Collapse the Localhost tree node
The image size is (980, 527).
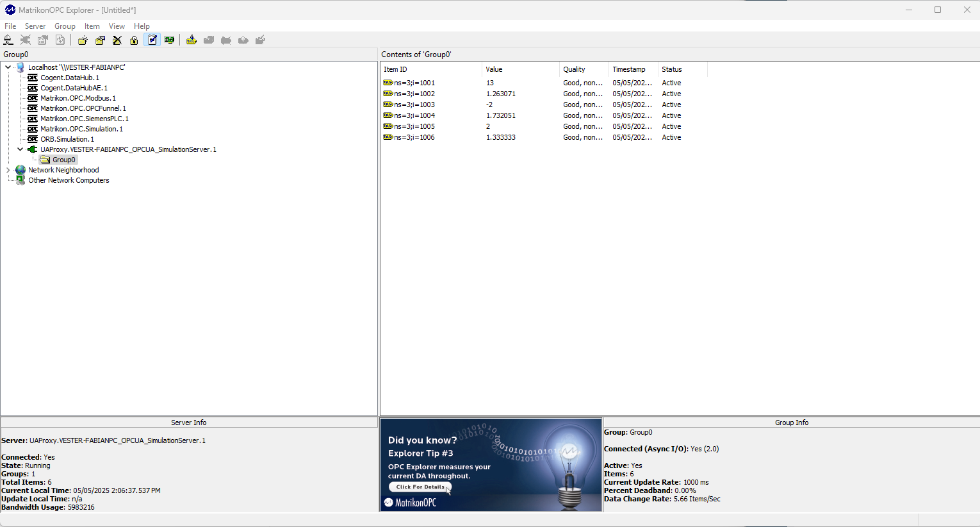tap(8, 67)
